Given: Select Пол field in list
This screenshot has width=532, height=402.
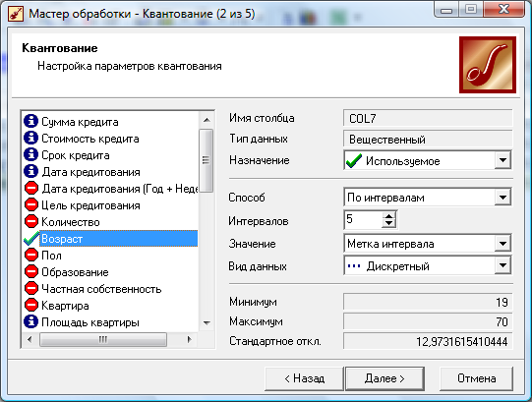Looking at the screenshot, I should (51, 256).
